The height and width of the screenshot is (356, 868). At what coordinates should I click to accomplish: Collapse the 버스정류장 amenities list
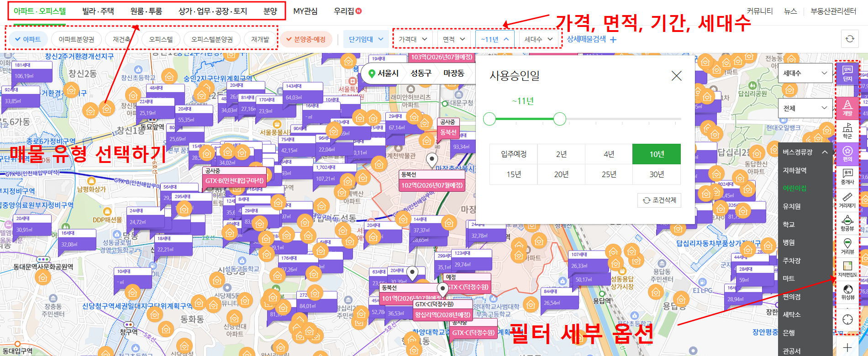pos(805,152)
